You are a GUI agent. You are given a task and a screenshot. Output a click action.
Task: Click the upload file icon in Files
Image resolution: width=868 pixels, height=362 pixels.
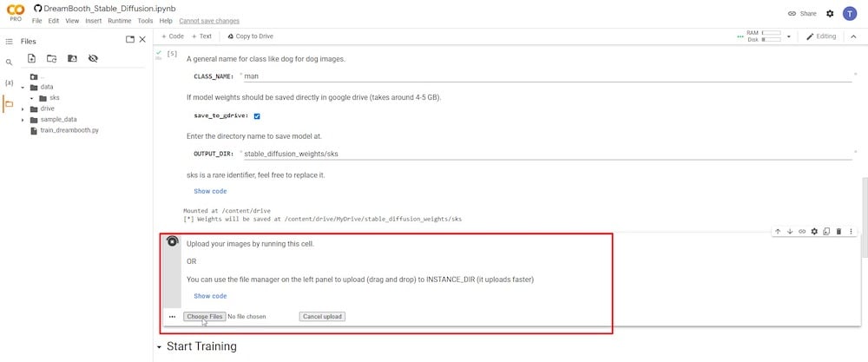(x=31, y=58)
